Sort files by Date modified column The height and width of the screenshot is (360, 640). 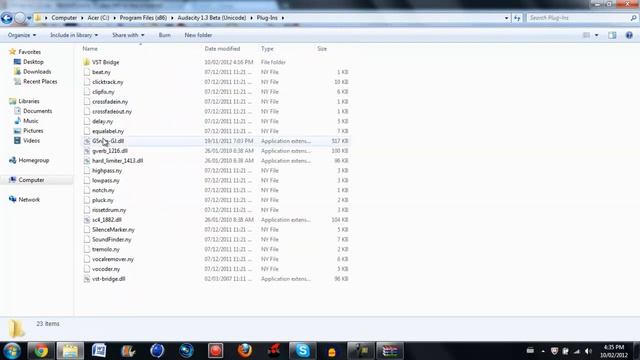click(x=222, y=49)
